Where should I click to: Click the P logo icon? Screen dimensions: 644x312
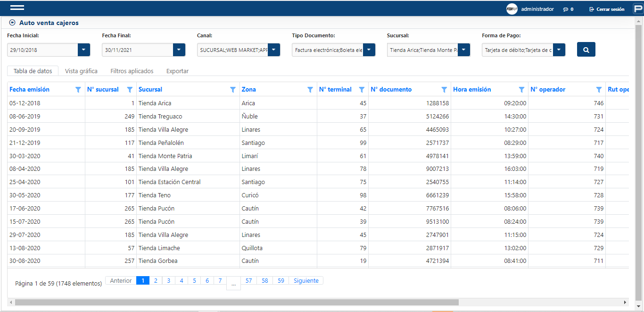coord(638,9)
